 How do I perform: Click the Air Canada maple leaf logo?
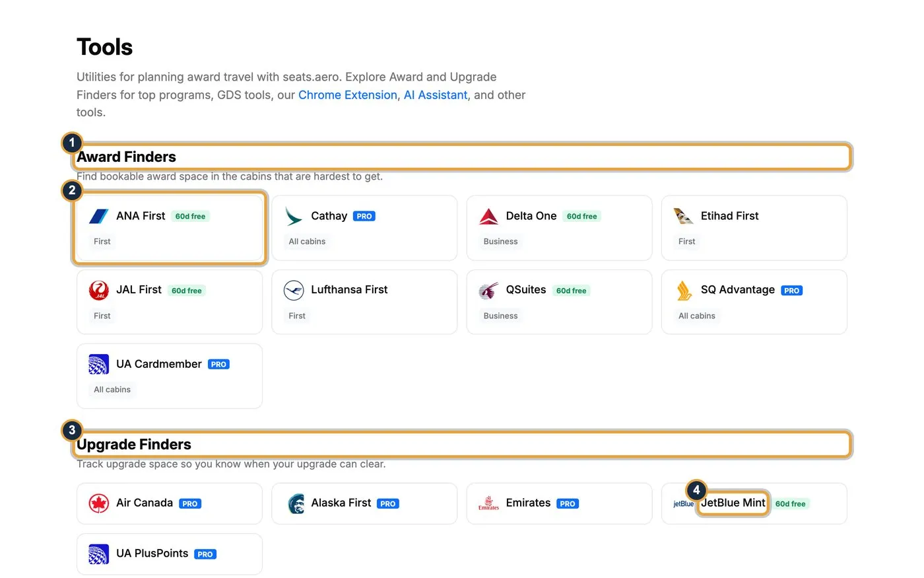click(x=99, y=503)
